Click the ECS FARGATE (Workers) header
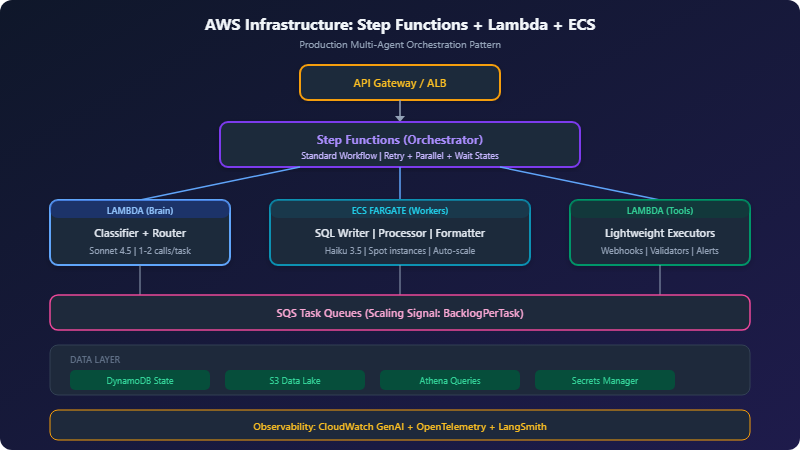Viewport: 800px width, 450px height. pyautogui.click(x=399, y=210)
